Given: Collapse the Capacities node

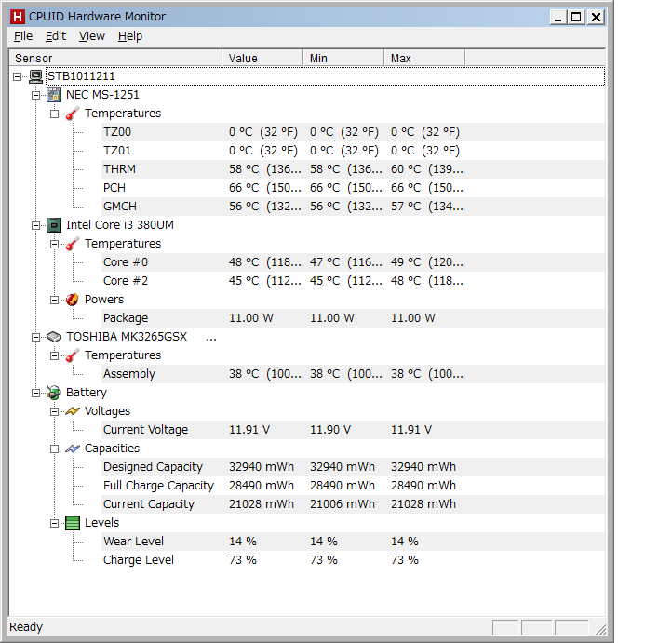Looking at the screenshot, I should pos(54,449).
